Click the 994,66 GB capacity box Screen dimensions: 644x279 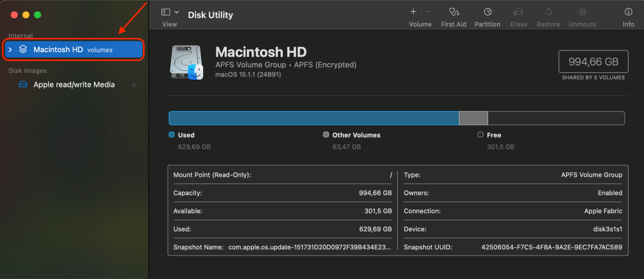pos(593,62)
